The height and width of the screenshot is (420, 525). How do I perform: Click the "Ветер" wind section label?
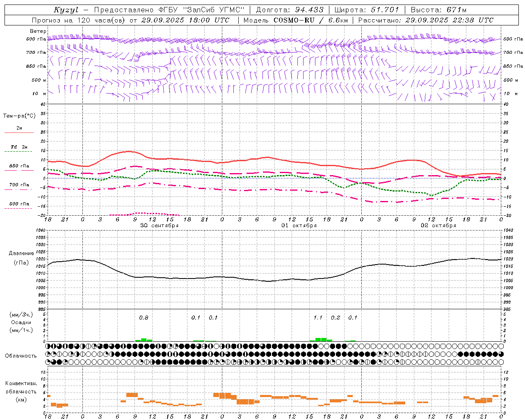pos(38,31)
